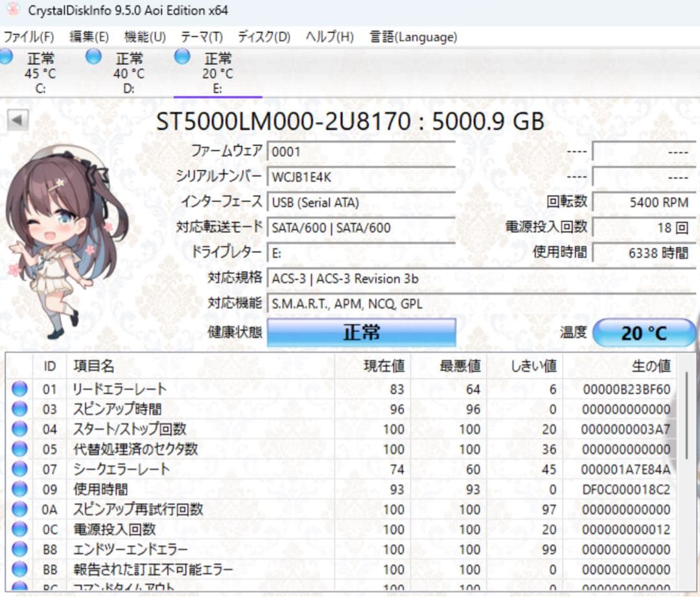Click the dot beside 報告された訂正不可能エラー

tap(19, 568)
